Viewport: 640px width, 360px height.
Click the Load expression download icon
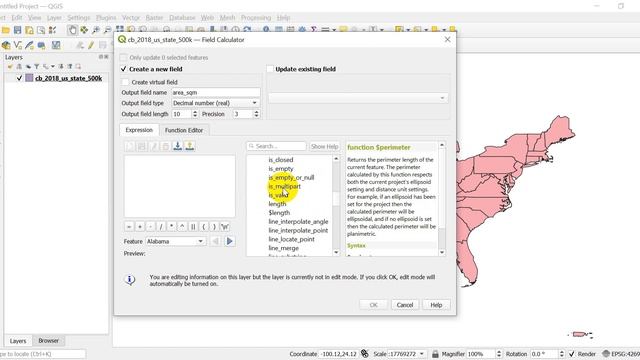[178, 146]
